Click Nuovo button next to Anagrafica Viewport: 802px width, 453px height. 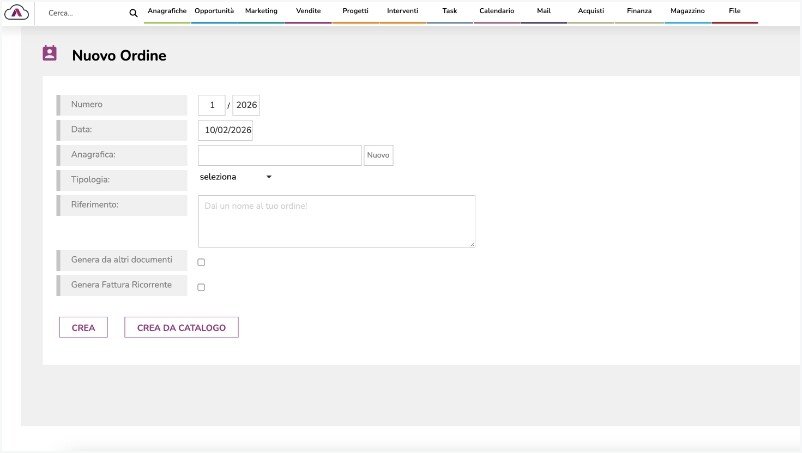click(379, 155)
